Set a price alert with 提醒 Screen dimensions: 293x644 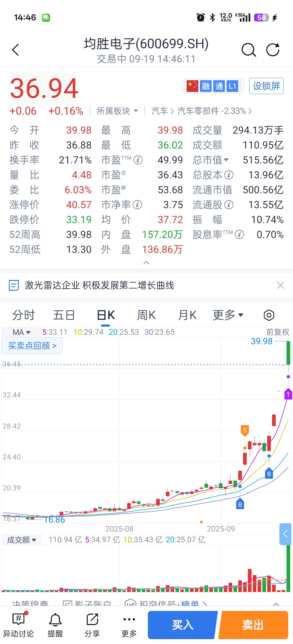pos(55,625)
